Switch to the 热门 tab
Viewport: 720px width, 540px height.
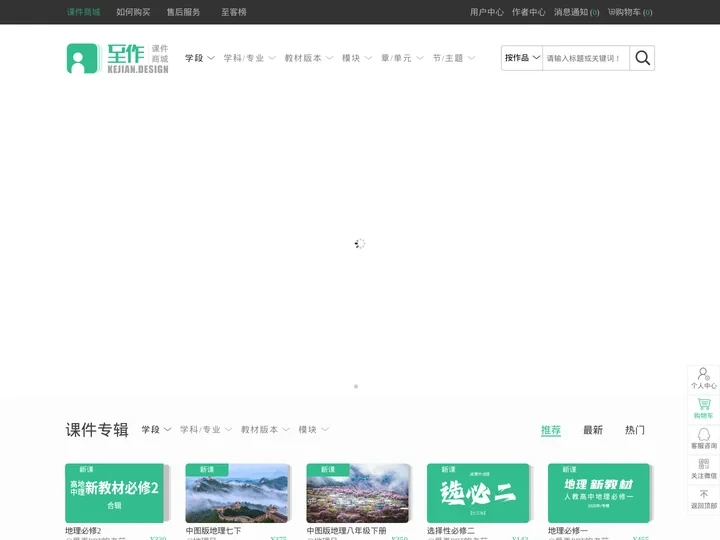coord(635,430)
